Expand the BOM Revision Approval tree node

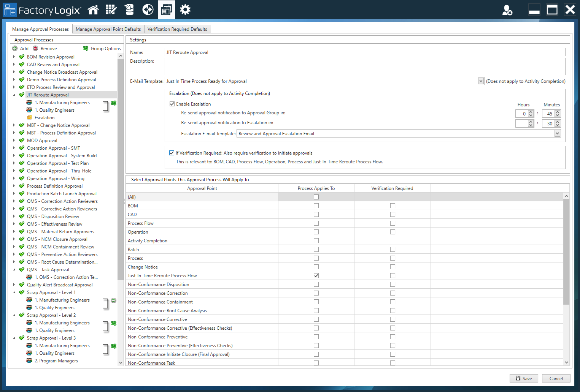point(14,57)
